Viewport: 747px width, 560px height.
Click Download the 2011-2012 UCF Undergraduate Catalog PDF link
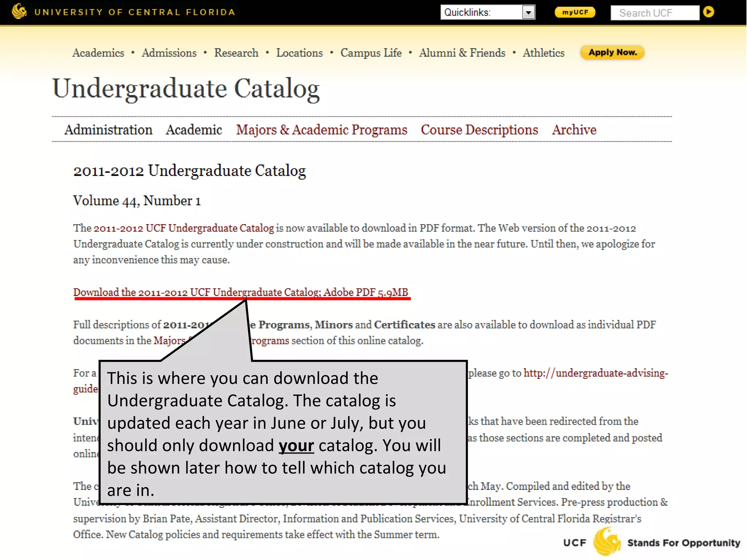pyautogui.click(x=241, y=292)
